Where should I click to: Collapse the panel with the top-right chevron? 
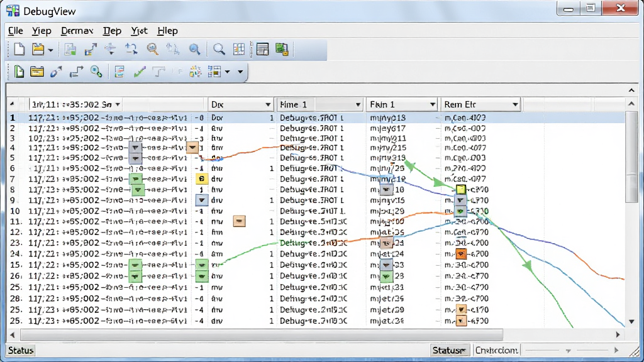coord(631,90)
